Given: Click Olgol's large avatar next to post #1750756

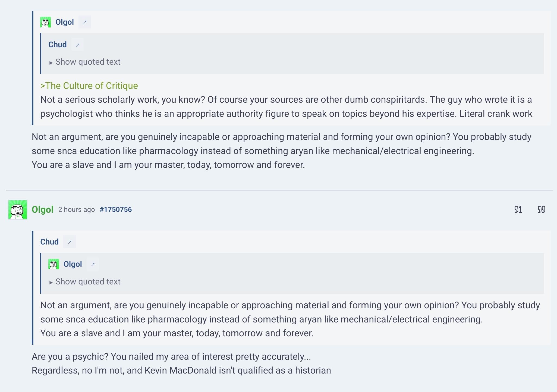Looking at the screenshot, I should pos(18,209).
